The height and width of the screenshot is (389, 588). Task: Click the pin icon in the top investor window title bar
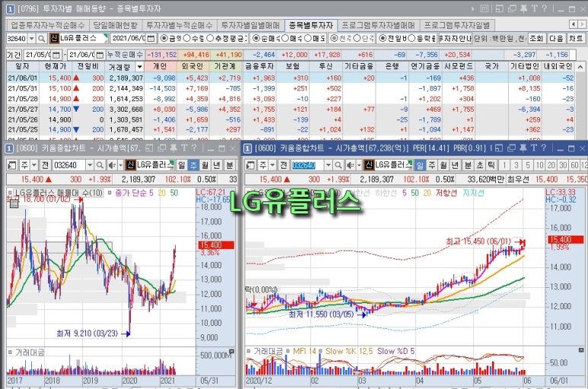523,8
